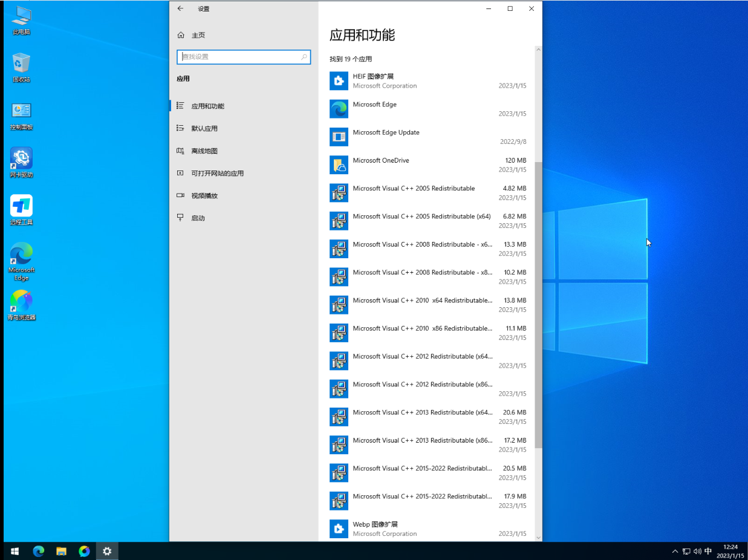Select the 17.2 MB Visual C++ 2013 entry
The height and width of the screenshot is (560, 748).
click(428, 445)
